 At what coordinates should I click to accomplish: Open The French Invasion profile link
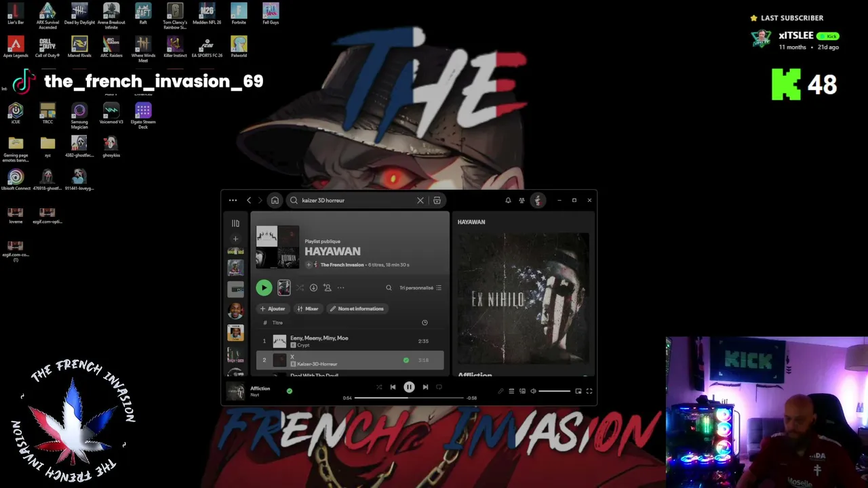click(342, 265)
